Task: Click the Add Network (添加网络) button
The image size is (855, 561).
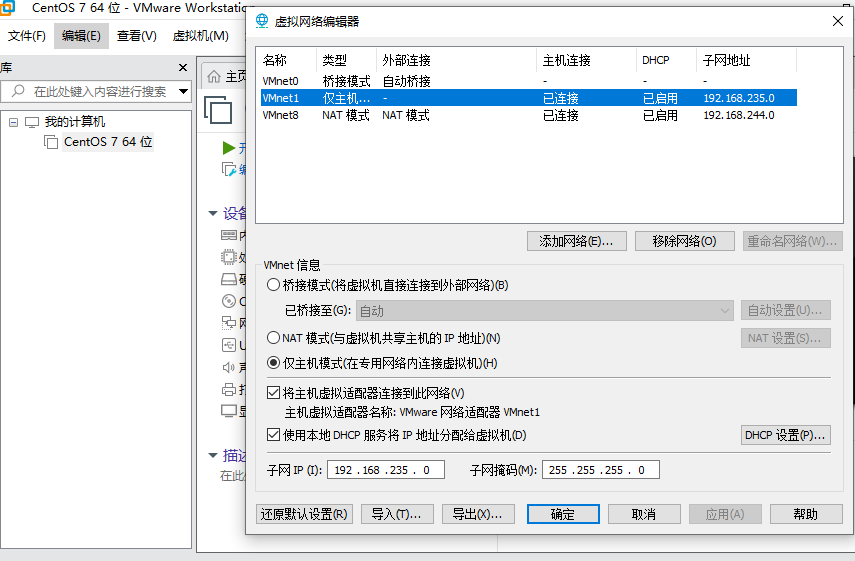Action: [x=576, y=241]
